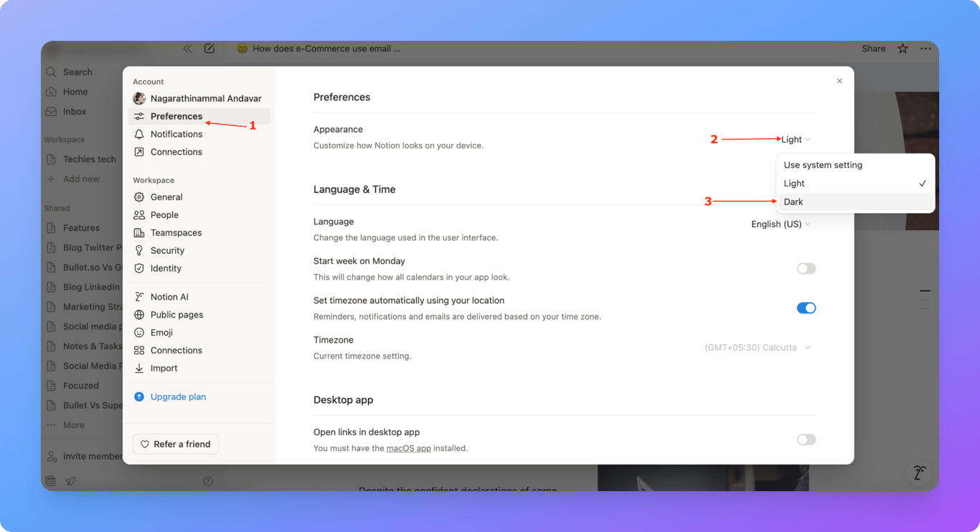This screenshot has width=980, height=532.
Task: Click More at bottom of shared list
Action: pos(74,425)
